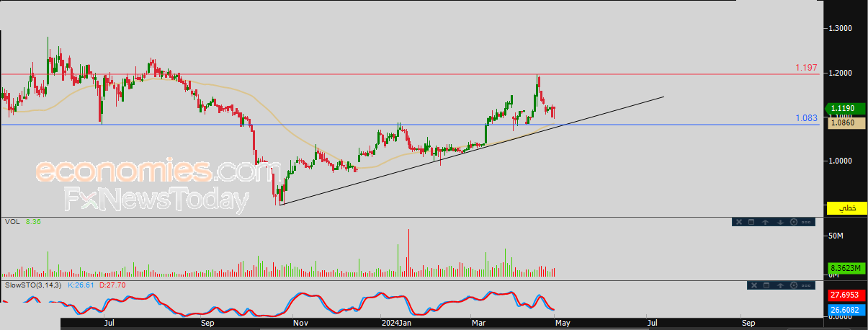Select the red 27.6953 stochastic value tag
868x330 pixels.
coord(845,295)
